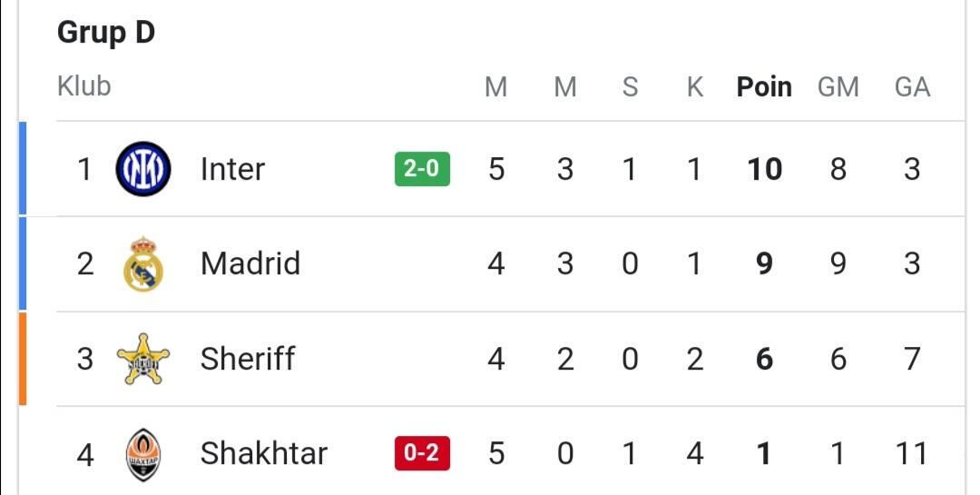
Task: Click Shakhtar's 11 goals against value
Action: pos(911,453)
